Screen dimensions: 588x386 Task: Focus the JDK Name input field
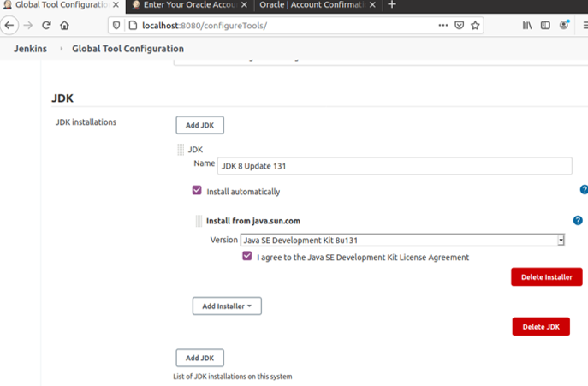point(395,166)
